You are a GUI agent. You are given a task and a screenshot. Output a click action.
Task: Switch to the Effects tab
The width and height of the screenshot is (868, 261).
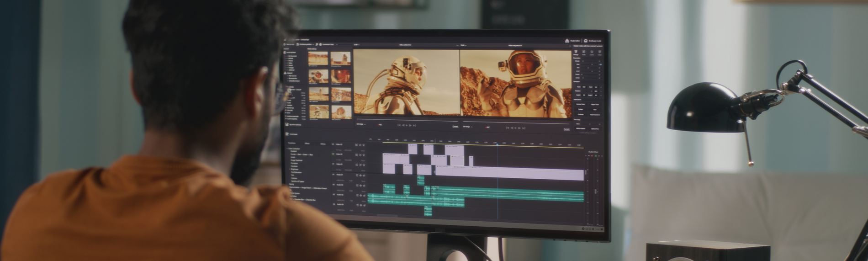point(307,144)
